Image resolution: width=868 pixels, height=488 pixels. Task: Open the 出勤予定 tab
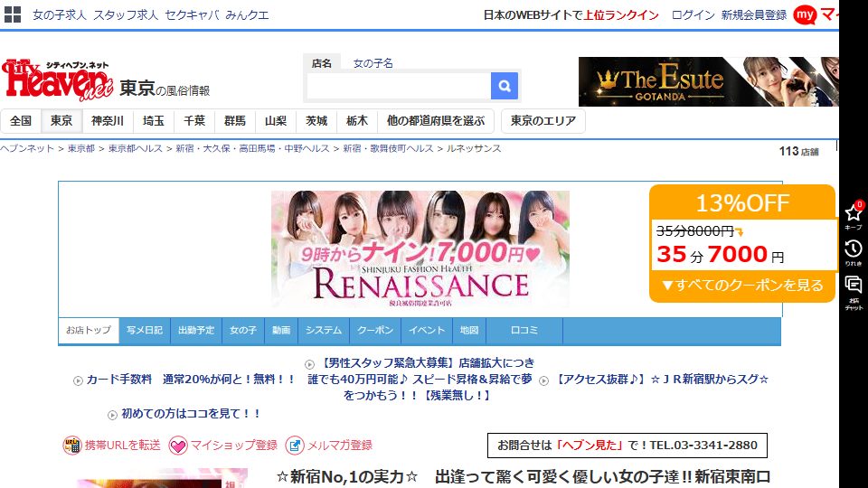point(196,331)
